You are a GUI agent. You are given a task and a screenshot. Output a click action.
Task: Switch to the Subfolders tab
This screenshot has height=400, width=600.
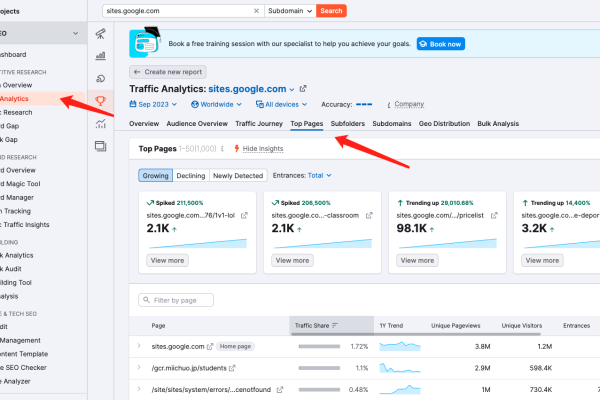click(347, 124)
